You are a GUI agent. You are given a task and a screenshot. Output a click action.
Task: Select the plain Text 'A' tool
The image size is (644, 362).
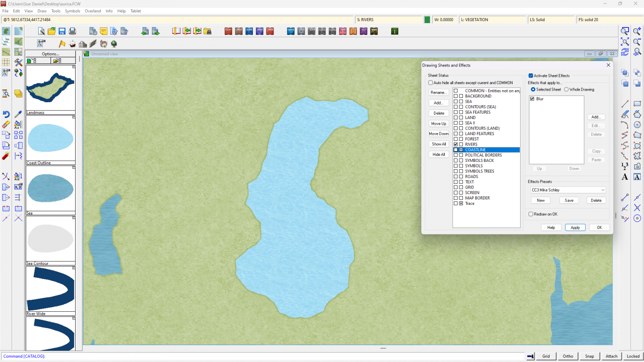pos(625,176)
